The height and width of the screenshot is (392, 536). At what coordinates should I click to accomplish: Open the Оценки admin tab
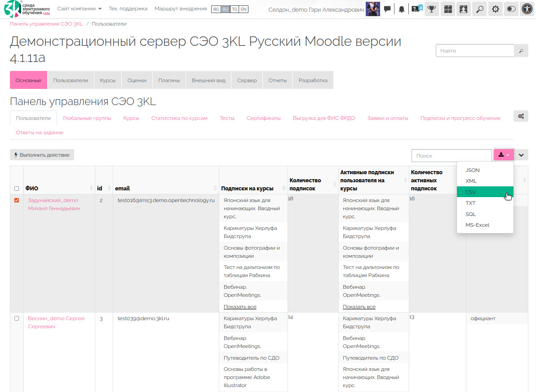pos(137,80)
